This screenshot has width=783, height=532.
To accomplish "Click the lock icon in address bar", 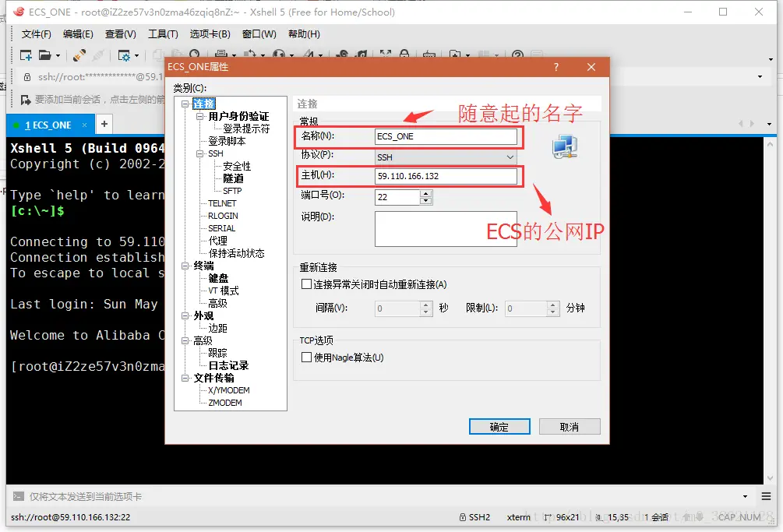I will pyautogui.click(x=27, y=77).
